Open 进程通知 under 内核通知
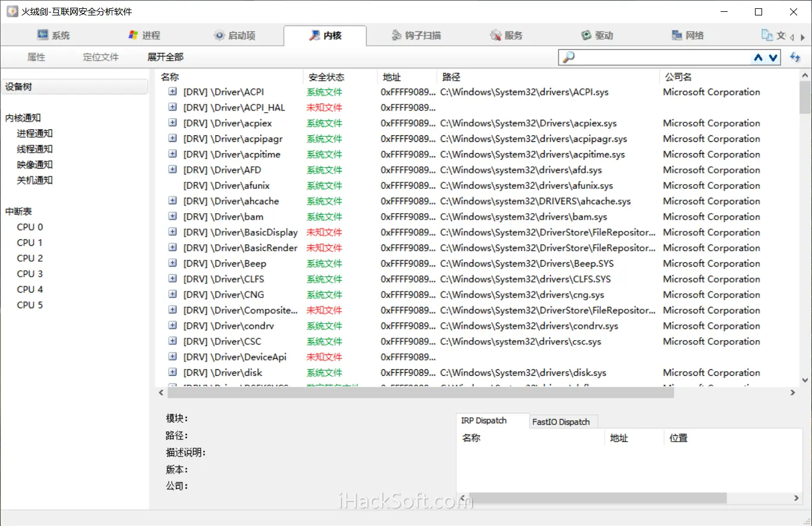812x526 pixels. pos(35,134)
